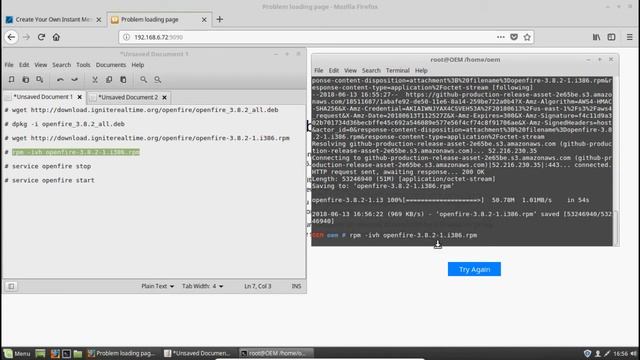640x360 pixels.
Task: Open the Firefox hamburger menu
Action: click(630, 37)
